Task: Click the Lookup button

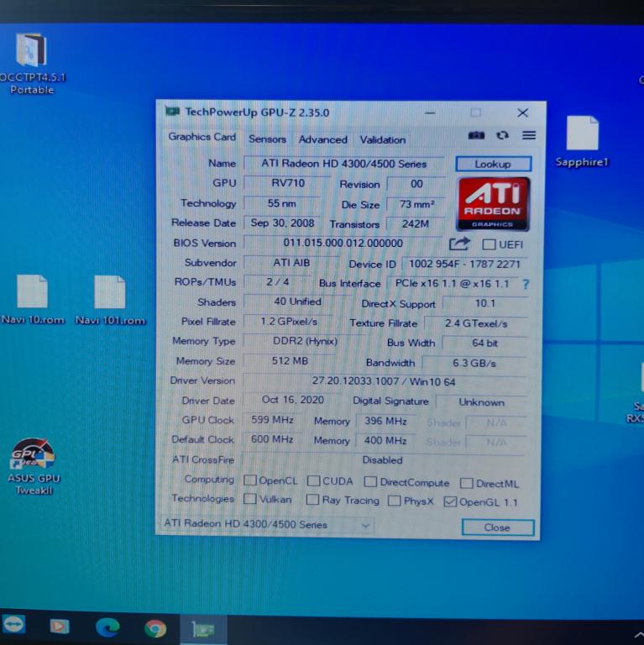Action: click(493, 164)
